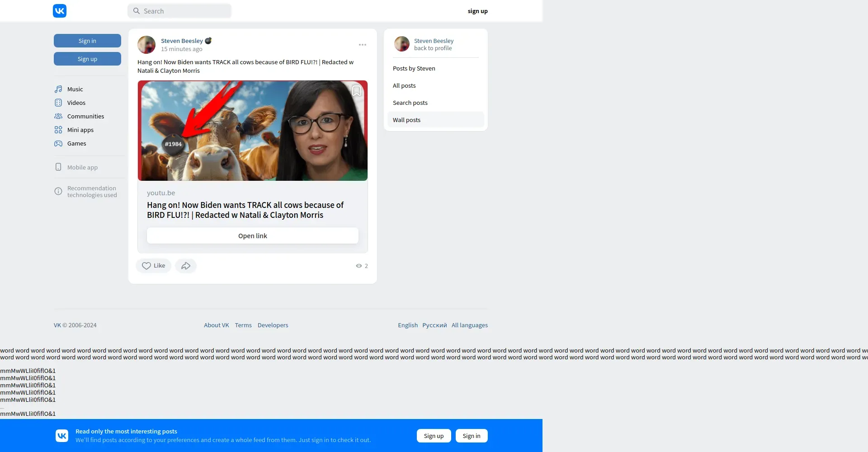Viewport: 868px width, 452px height.
Task: Click Sign in in the bottom blue banner
Action: pyautogui.click(x=472, y=436)
